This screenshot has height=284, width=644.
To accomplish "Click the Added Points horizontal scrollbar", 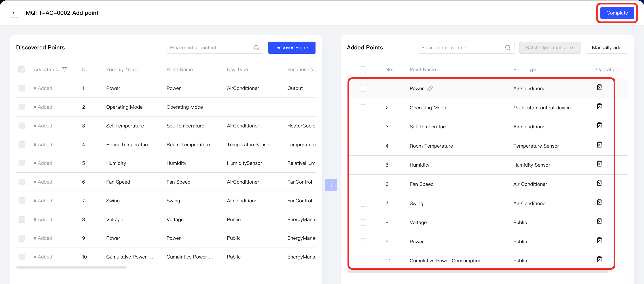I will point(478,271).
